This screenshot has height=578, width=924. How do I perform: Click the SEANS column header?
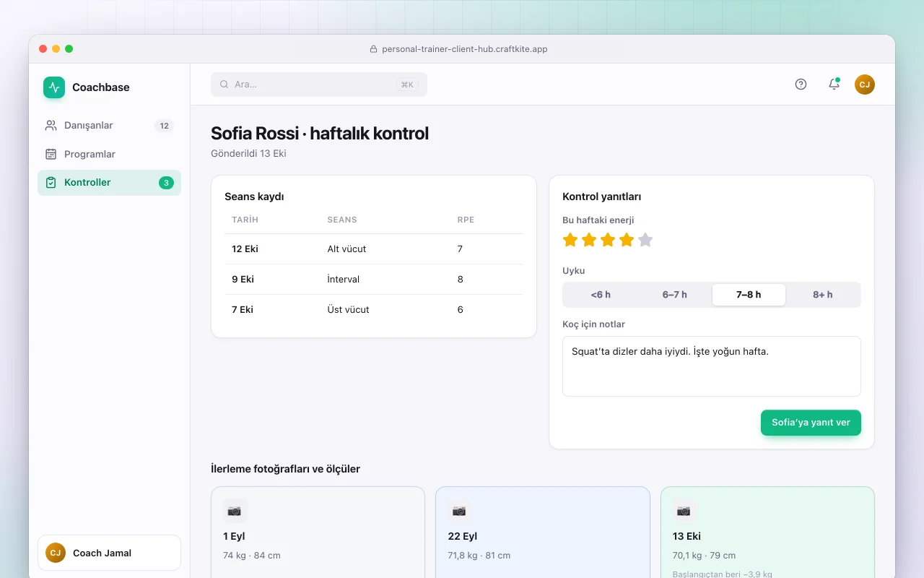(x=342, y=220)
